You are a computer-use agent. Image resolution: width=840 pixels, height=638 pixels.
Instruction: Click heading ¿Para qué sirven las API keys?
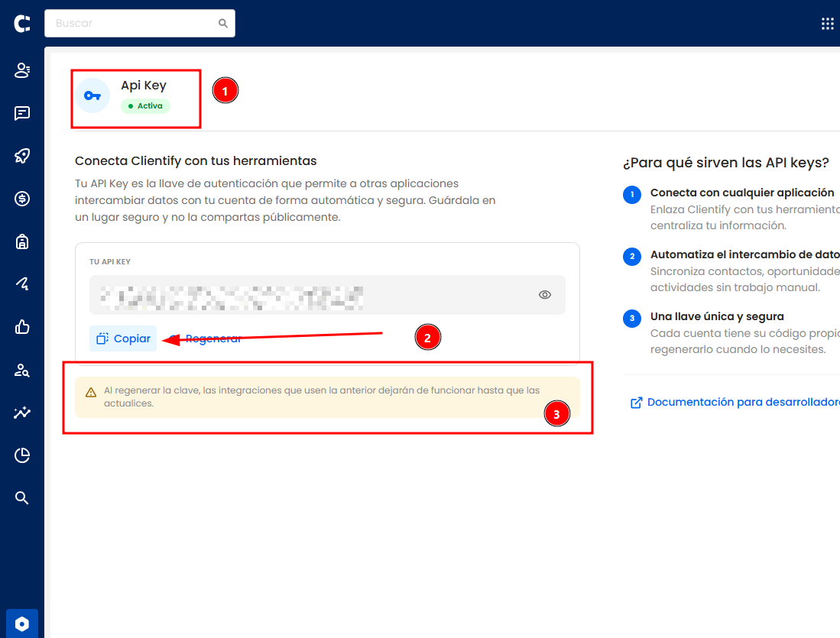726,163
